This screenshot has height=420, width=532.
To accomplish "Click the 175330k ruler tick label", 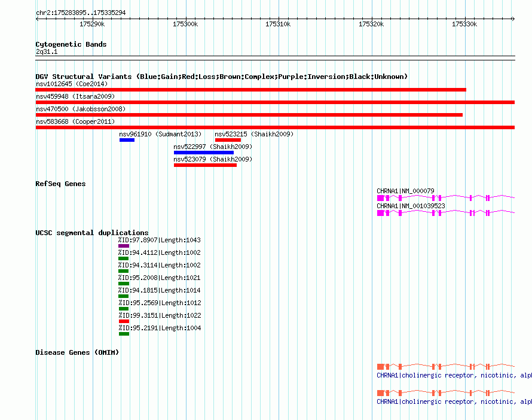I will [x=464, y=24].
